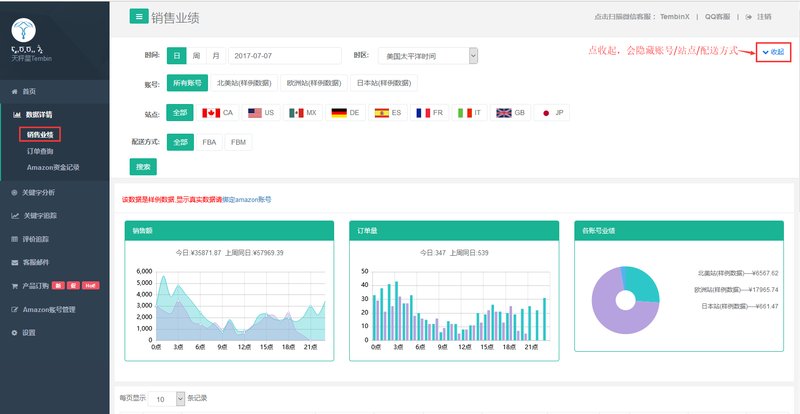Screen dimensions: 800x414
Task: Select the DE Germany flag site
Action: [x=346, y=113]
